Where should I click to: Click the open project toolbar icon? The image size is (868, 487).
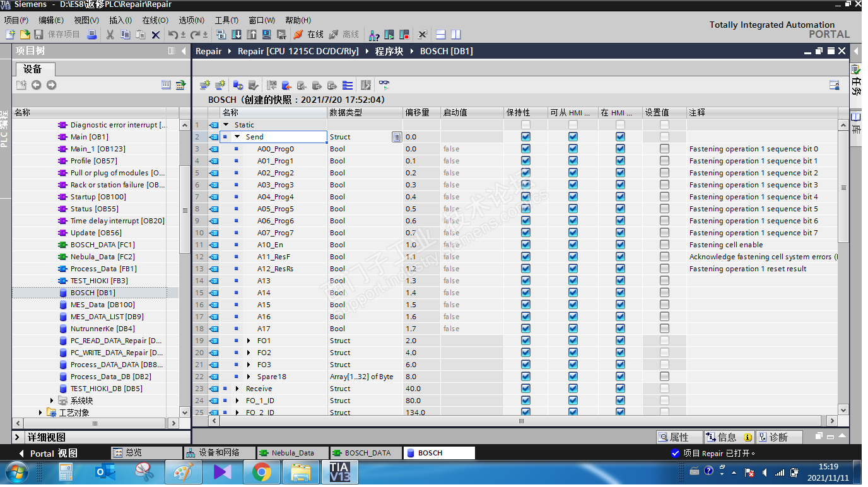(x=25, y=34)
